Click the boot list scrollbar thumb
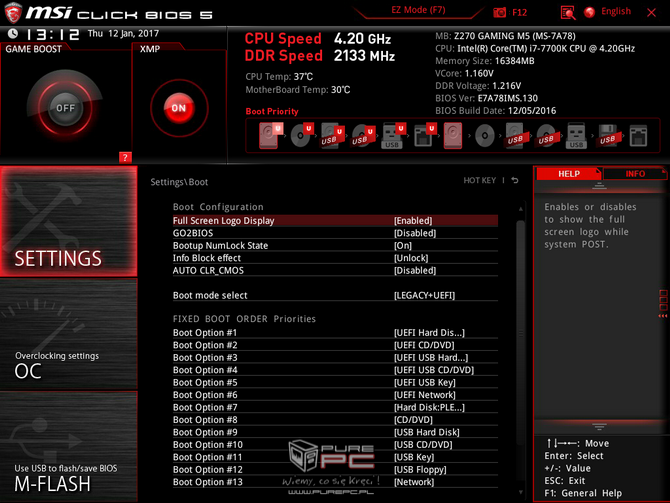670x503 pixels. point(520,333)
